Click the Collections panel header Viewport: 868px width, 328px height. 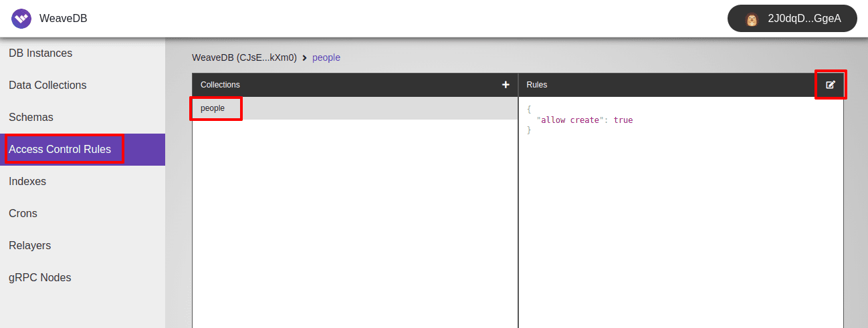coord(220,85)
